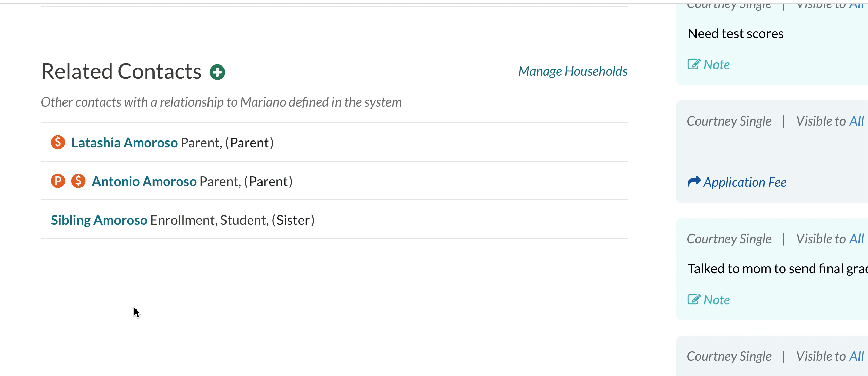Click All visibility link on Talked to mom card
The height and width of the screenshot is (376, 868).
click(856, 239)
